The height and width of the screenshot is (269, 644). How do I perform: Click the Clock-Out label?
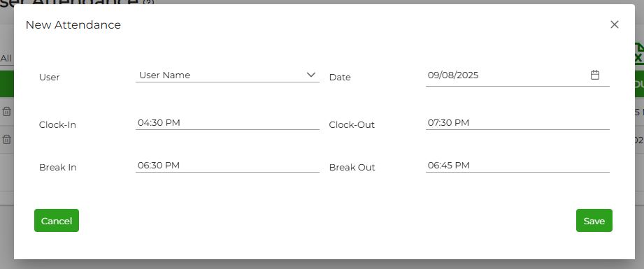352,125
